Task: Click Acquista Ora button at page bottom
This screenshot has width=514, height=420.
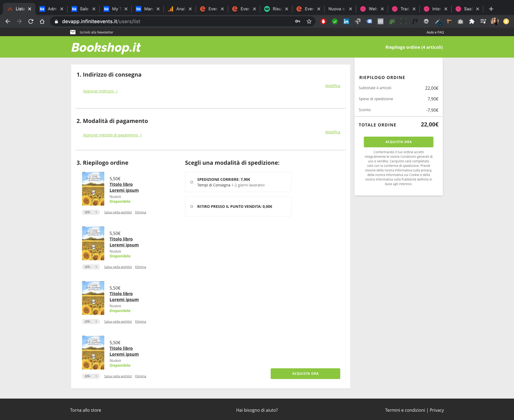Action: (305, 374)
